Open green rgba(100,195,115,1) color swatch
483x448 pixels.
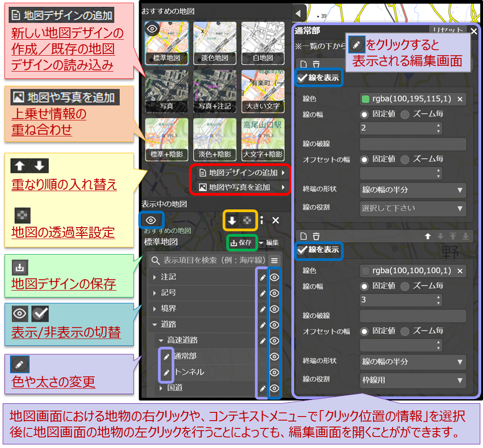pos(365,99)
